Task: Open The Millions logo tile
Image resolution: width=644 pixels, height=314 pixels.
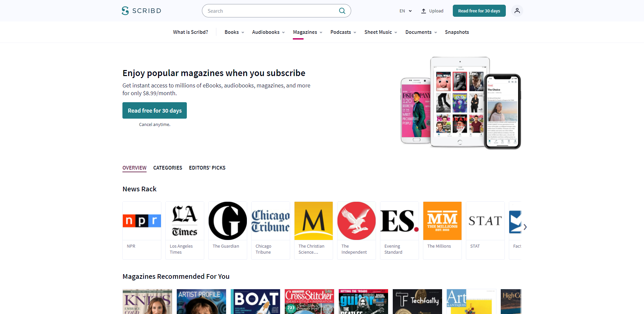Action: click(x=442, y=221)
